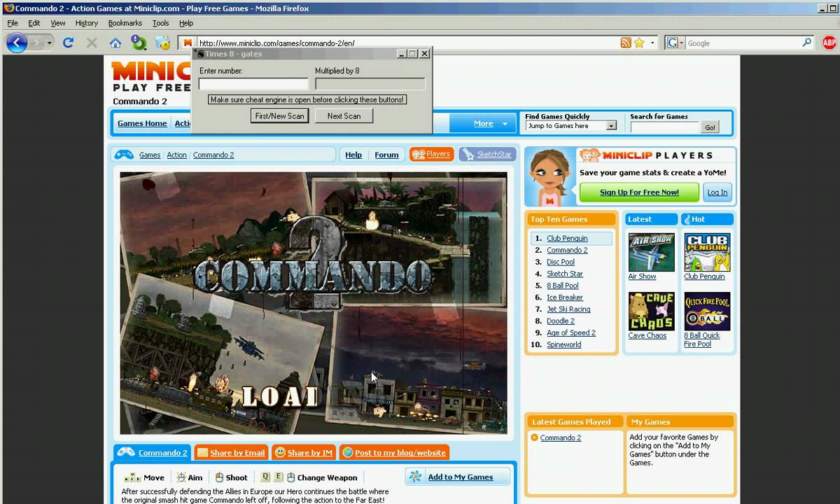The width and height of the screenshot is (840, 504).
Task: Open Ice Breaker in Top Ten Games
Action: (565, 297)
